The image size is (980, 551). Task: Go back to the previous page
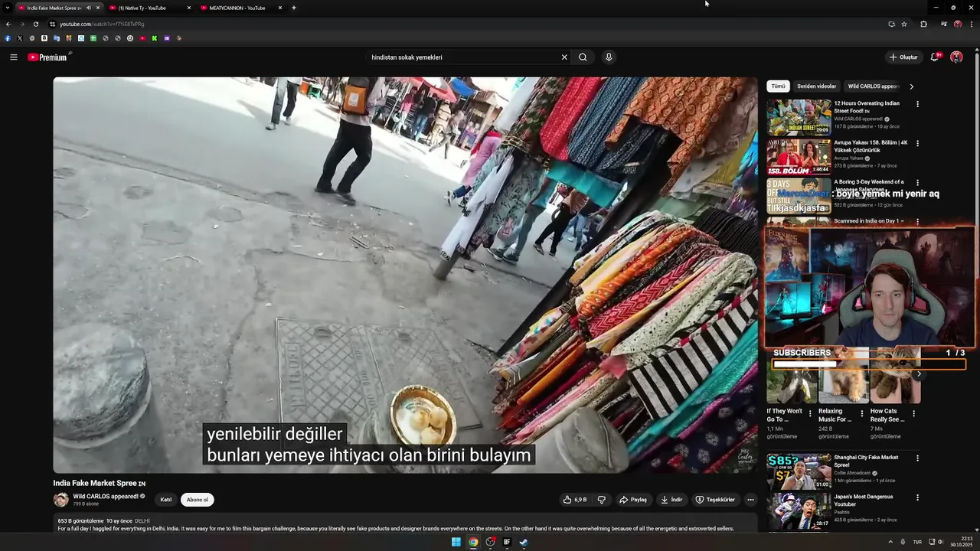coord(8,24)
